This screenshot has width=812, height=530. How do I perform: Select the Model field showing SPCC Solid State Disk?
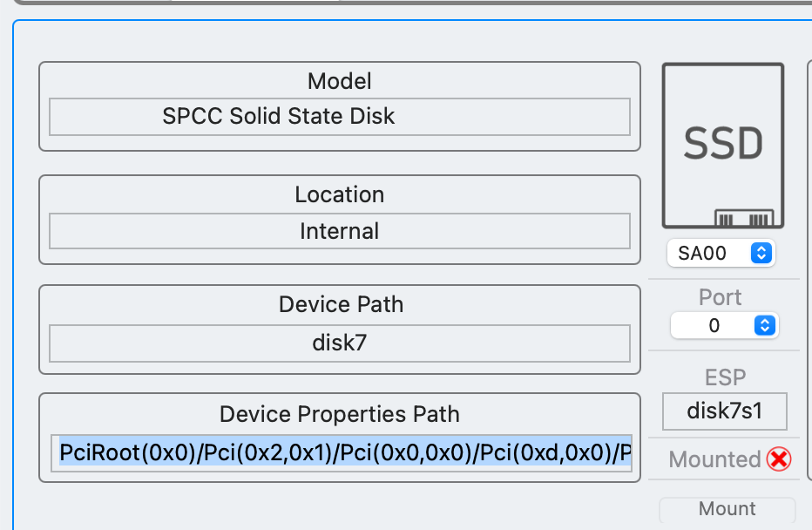(340, 117)
